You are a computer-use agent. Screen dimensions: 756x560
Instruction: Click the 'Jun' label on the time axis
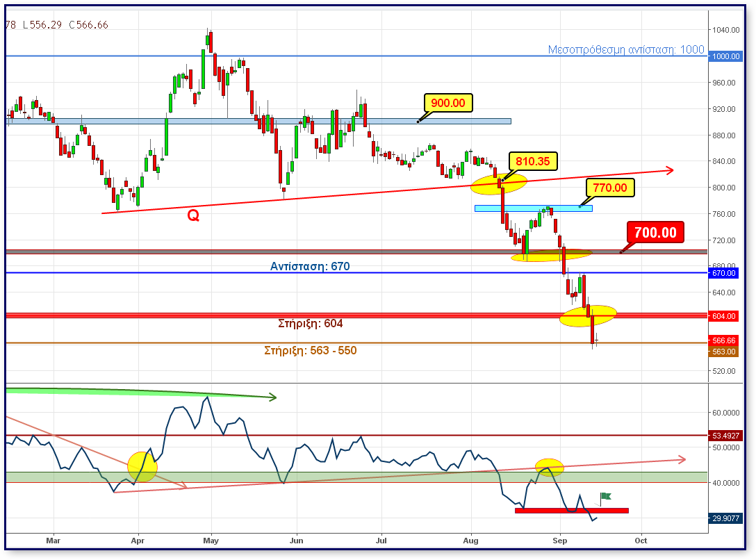297,541
